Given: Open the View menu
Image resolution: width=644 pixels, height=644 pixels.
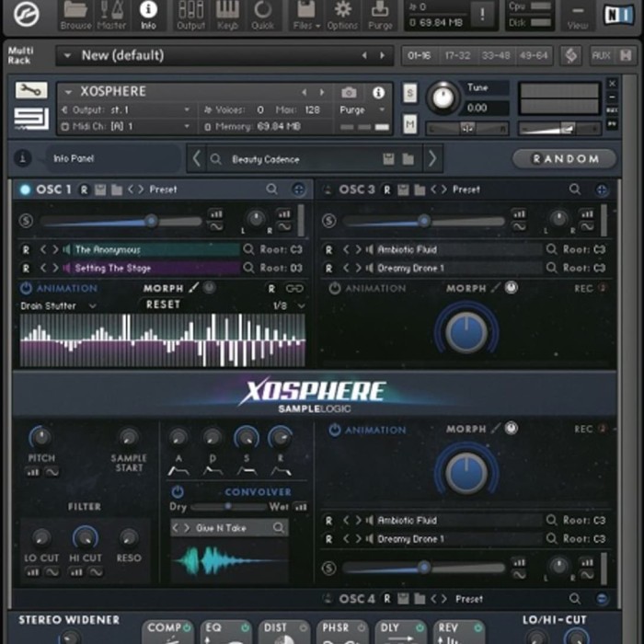Looking at the screenshot, I should (577, 17).
